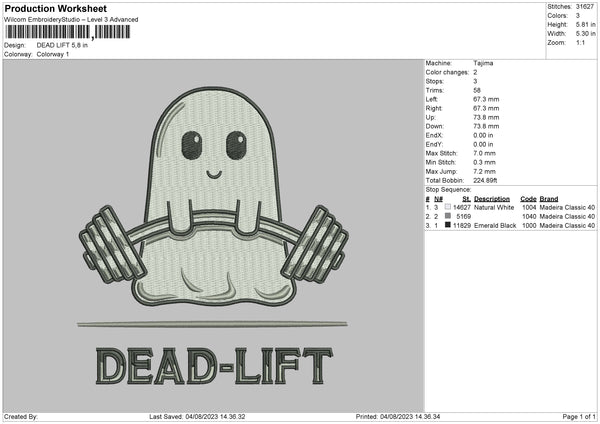This screenshot has height=424, width=600.
Task: Select the Emerald Black stop sequence row
Action: pyautogui.click(x=510, y=224)
